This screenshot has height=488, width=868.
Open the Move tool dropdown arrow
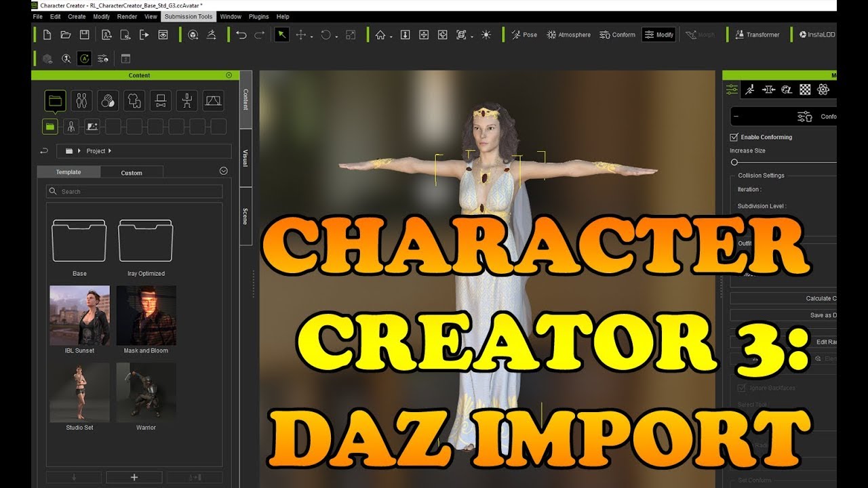[x=312, y=37]
